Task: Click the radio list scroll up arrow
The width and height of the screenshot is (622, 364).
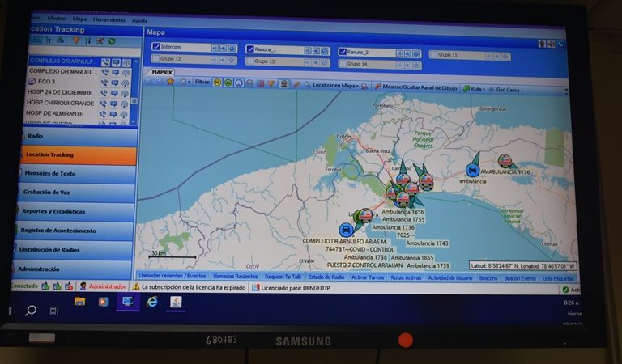Action: [x=136, y=61]
